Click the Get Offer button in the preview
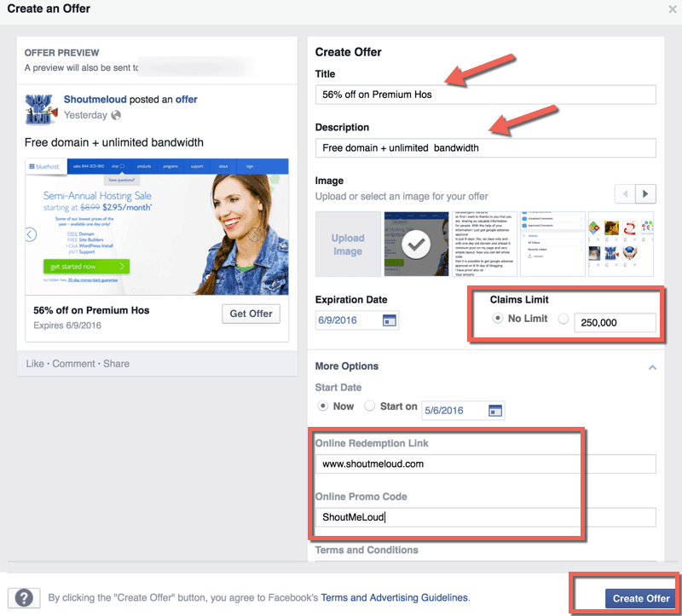 [x=251, y=313]
